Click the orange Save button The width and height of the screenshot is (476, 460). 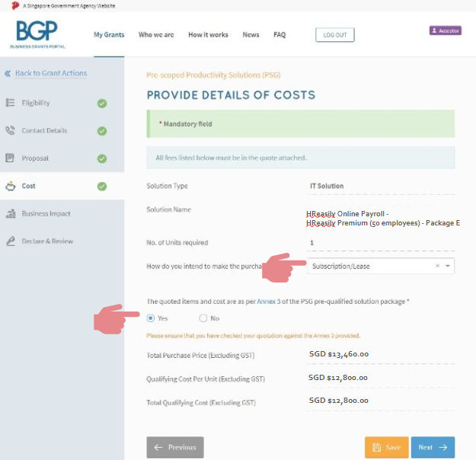click(386, 447)
